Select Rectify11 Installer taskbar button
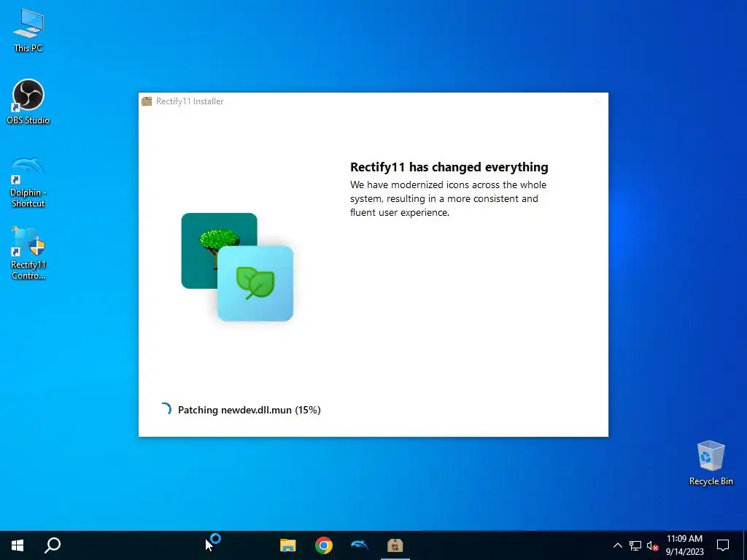The height and width of the screenshot is (560, 747). point(395,545)
